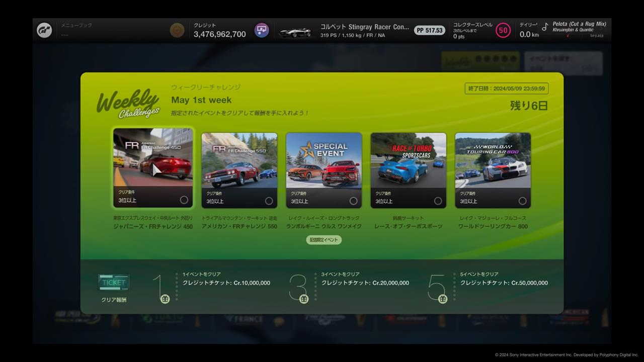Click アメリカン・FRチャレンジ 550 caption
Screen dimensions: 644x362
[239, 227]
